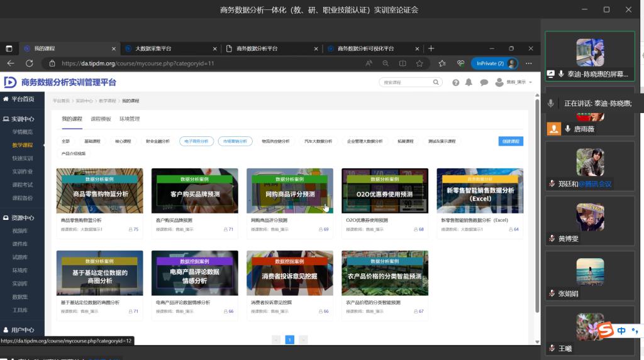Click the 创建课程 button
Screen dimensions: 644x360
pyautogui.click(x=510, y=141)
